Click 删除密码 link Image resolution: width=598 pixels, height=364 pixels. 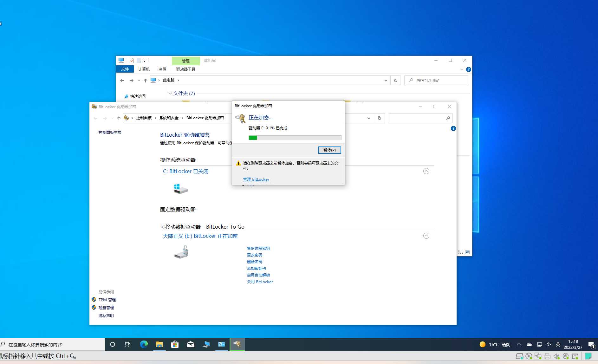tap(254, 262)
